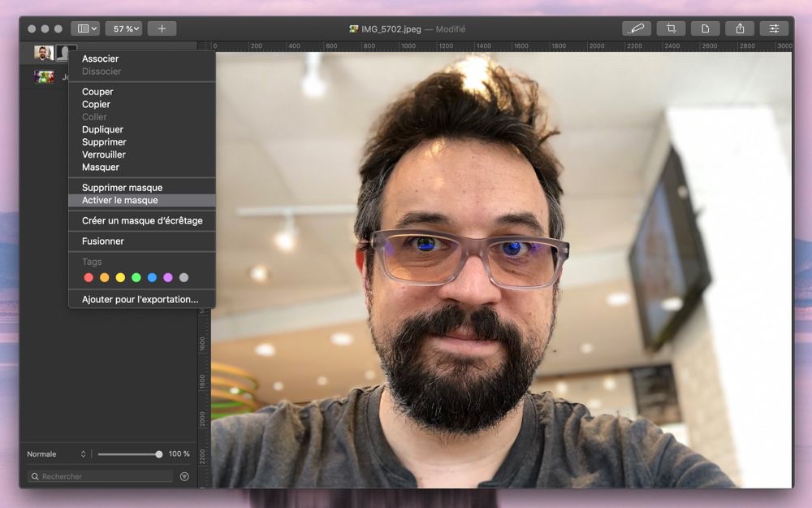Choose Verrouiller to lock the layer
The image size is (812, 508).
click(x=142, y=154)
